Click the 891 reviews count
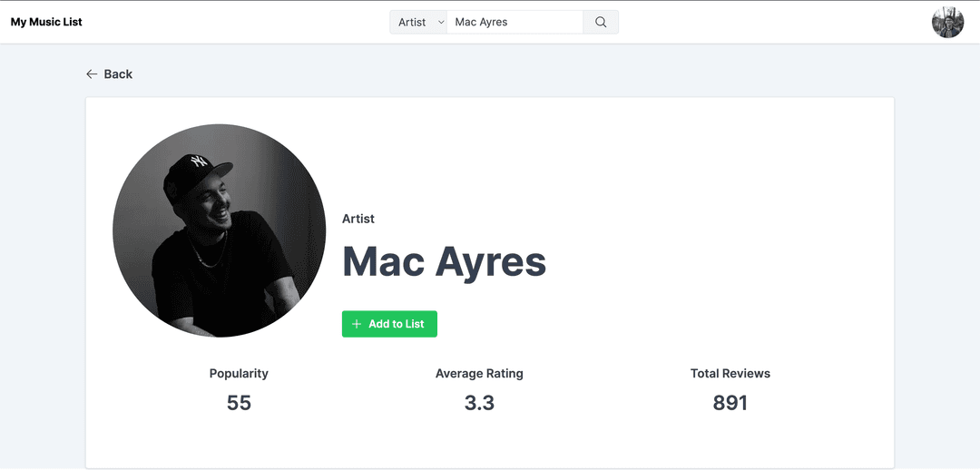Screen dimensions: 980x470 (730, 403)
